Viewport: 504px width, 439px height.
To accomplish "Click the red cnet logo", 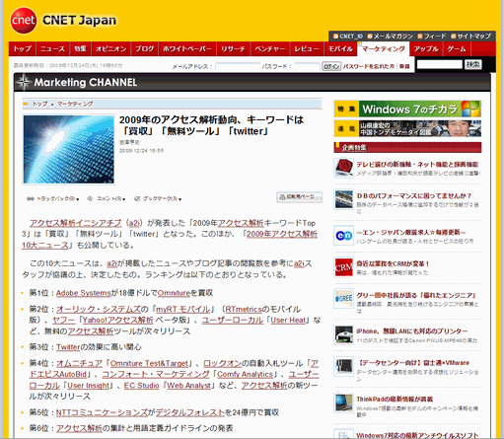I will click(x=24, y=21).
